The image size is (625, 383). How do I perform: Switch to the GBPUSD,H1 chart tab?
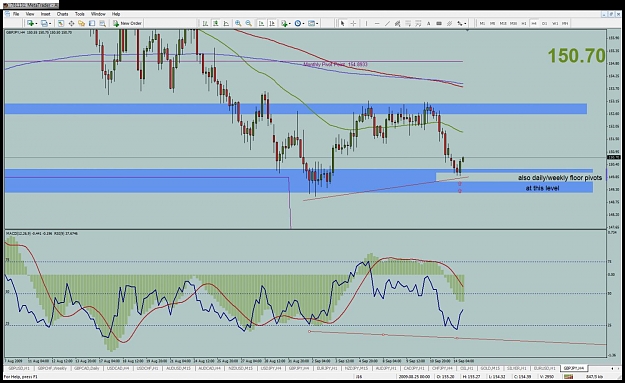pyautogui.click(x=19, y=368)
